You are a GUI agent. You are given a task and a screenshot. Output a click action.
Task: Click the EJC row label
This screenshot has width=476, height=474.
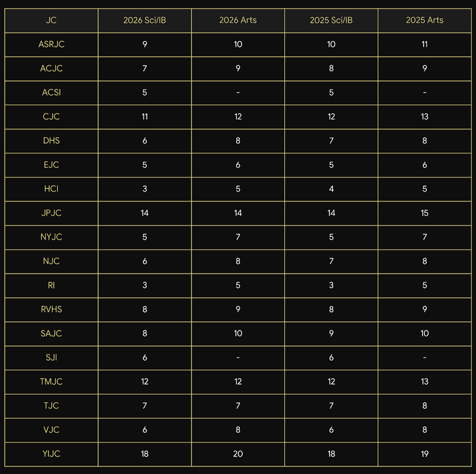pos(51,165)
